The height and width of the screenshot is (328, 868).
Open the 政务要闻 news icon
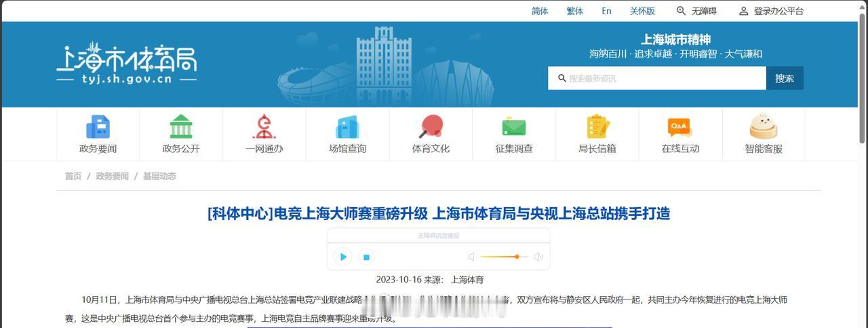tap(98, 127)
